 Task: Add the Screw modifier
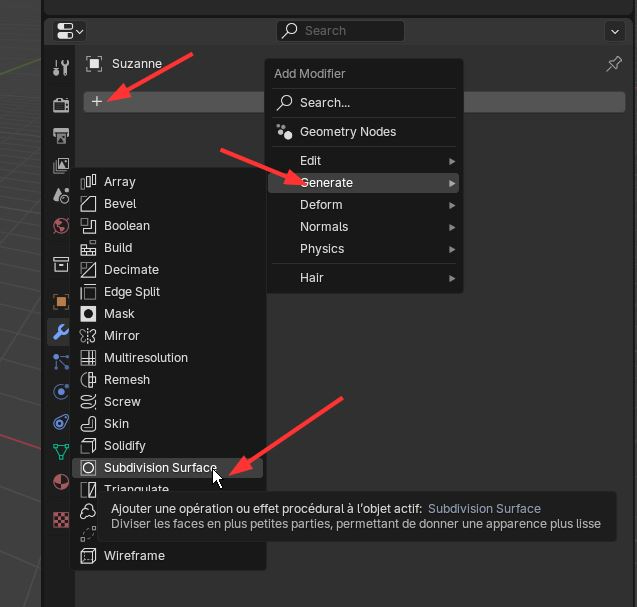coord(167,401)
